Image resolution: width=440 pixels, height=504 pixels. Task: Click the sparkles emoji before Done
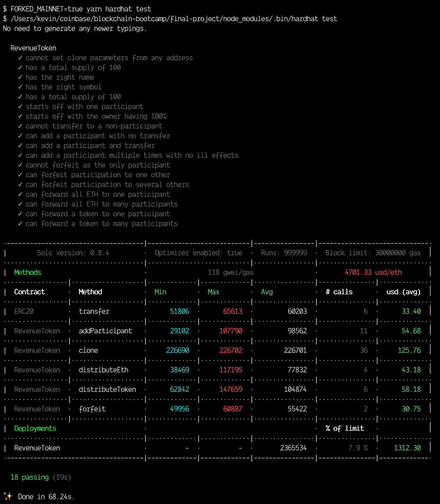pyautogui.click(x=8, y=496)
